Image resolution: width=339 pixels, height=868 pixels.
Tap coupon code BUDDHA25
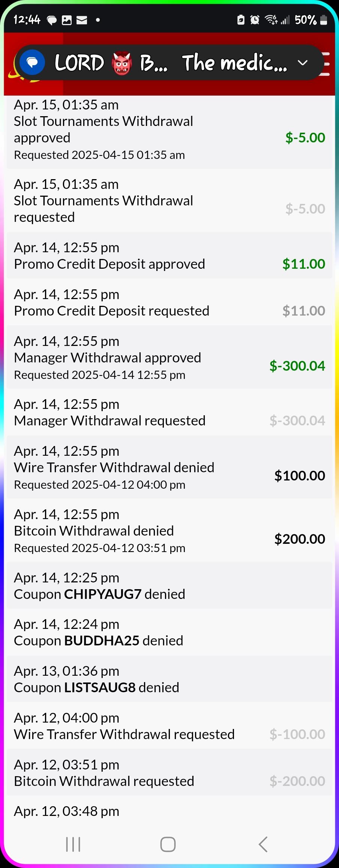pyautogui.click(x=102, y=641)
